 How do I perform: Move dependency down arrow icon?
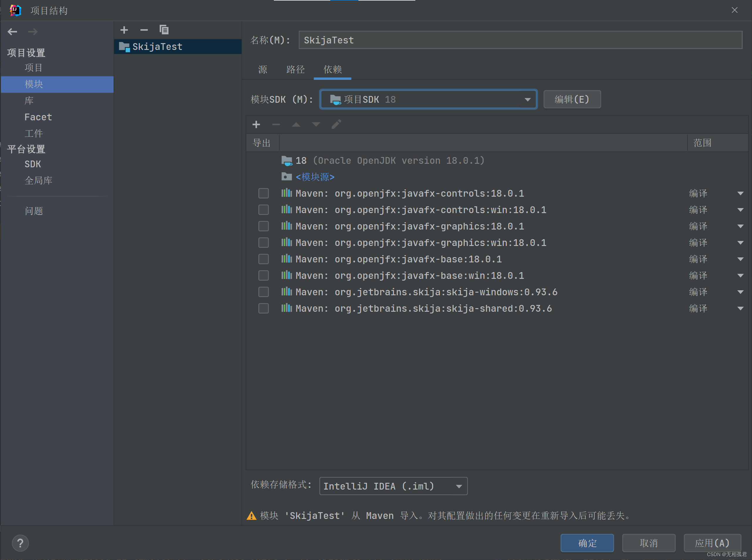(x=316, y=124)
